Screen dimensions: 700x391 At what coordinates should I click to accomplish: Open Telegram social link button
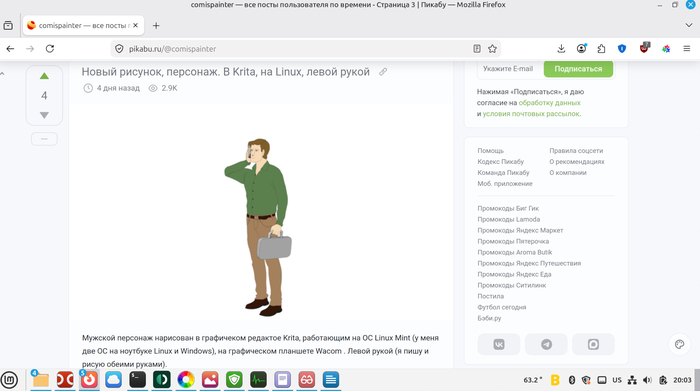[546, 344]
